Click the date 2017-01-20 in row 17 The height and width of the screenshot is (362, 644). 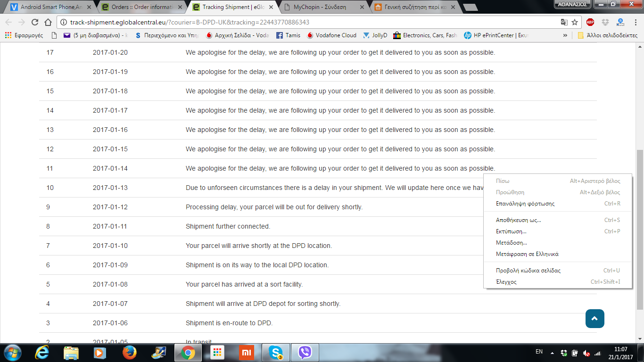point(110,52)
